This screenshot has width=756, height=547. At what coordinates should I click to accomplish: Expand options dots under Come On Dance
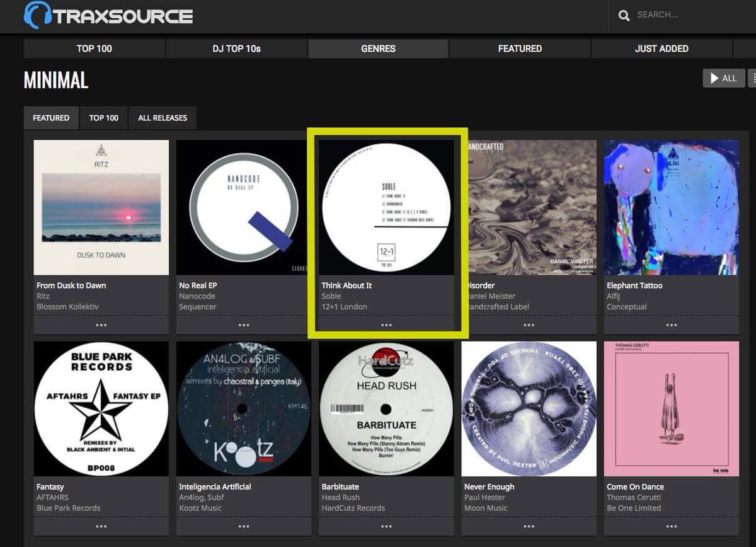pos(672,526)
